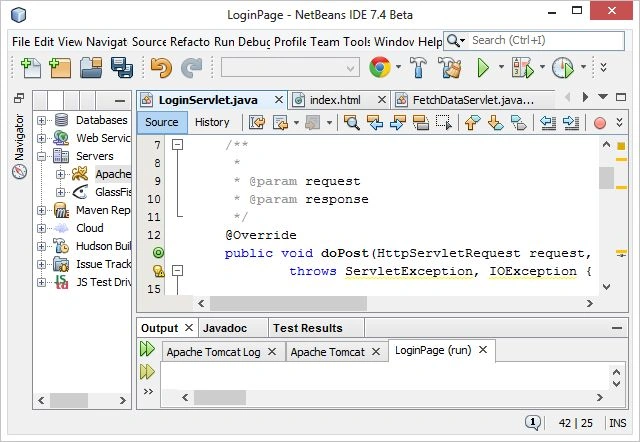The height and width of the screenshot is (442, 640).
Task: Switch to History view button
Action: click(212, 122)
